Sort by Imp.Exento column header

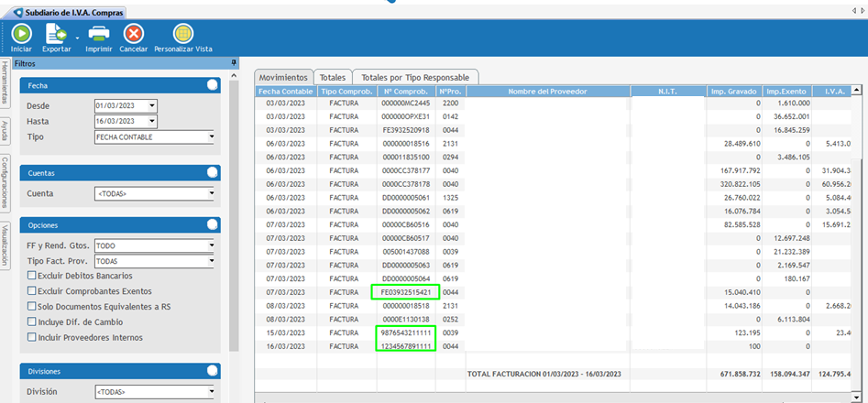[787, 92]
